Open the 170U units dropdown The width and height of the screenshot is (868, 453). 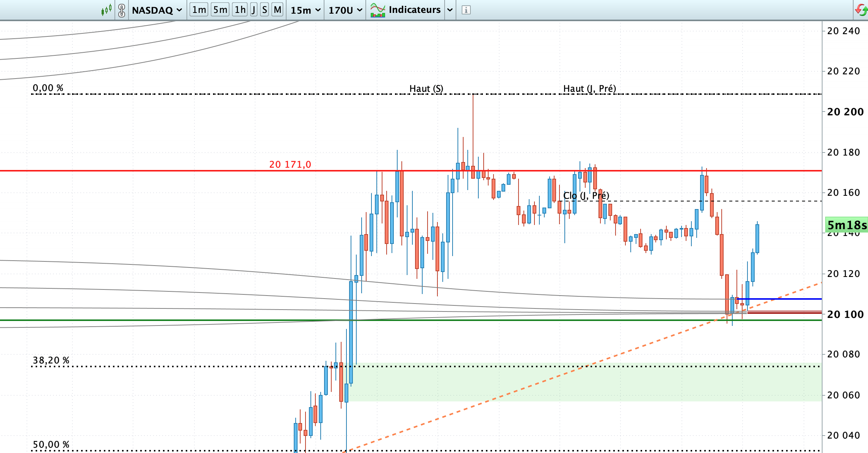[345, 10]
